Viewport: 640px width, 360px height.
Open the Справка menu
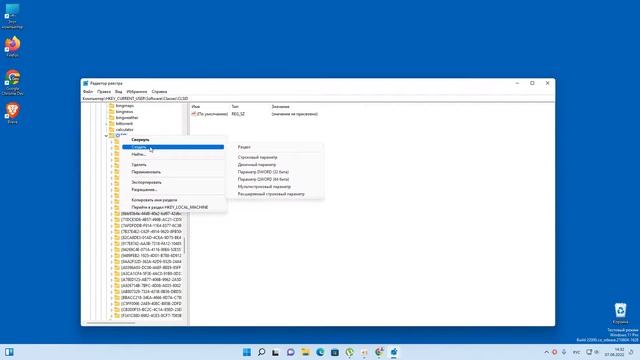(159, 92)
